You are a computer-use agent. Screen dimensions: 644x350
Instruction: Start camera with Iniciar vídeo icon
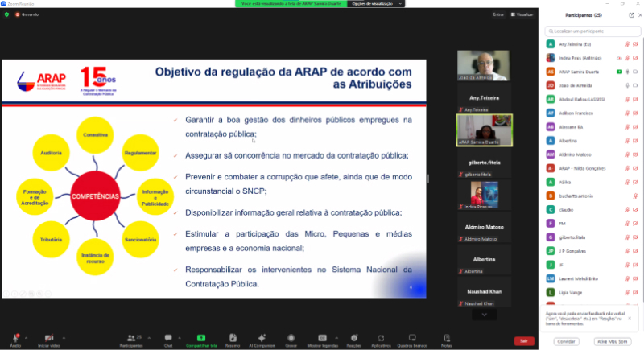tap(49, 338)
